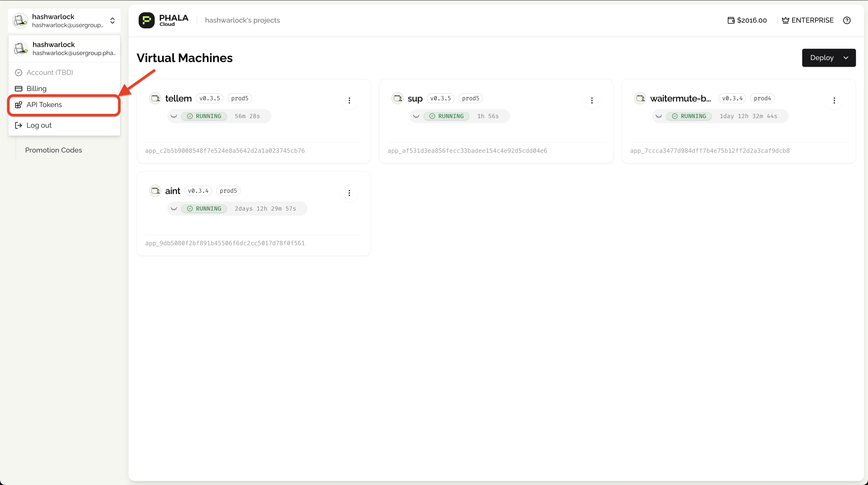The image size is (868, 485).
Task: Open the account switcher chevron
Action: point(113,20)
